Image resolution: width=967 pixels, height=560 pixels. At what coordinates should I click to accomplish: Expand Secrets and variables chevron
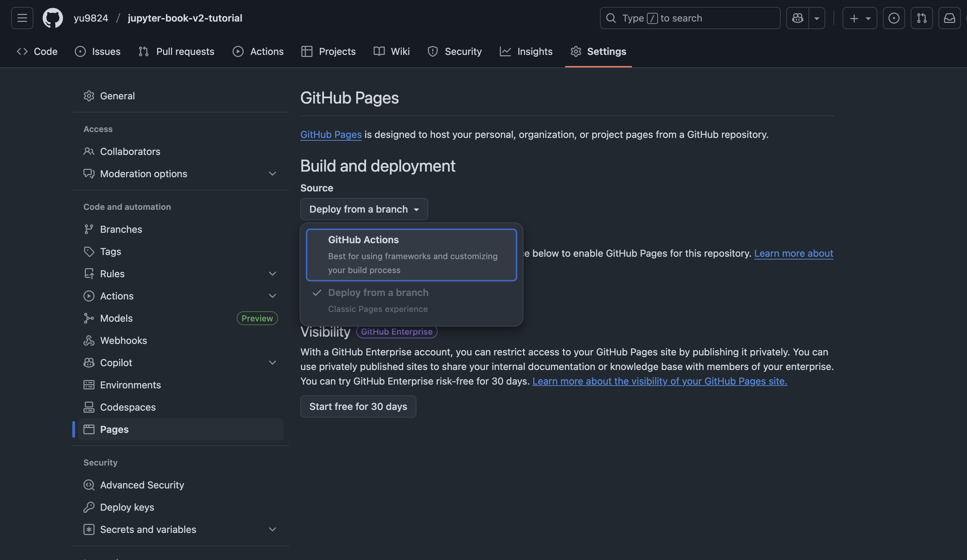click(x=273, y=530)
